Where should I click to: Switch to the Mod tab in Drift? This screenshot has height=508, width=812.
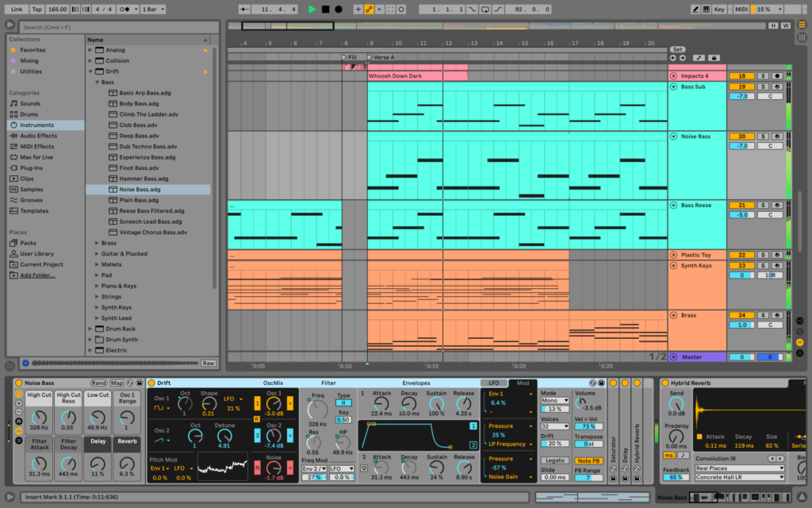[523, 383]
